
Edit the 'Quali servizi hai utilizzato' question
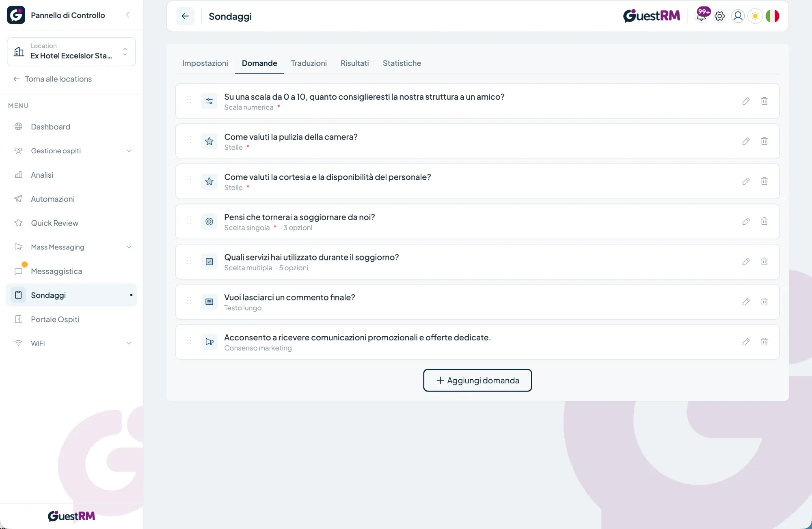(x=746, y=262)
